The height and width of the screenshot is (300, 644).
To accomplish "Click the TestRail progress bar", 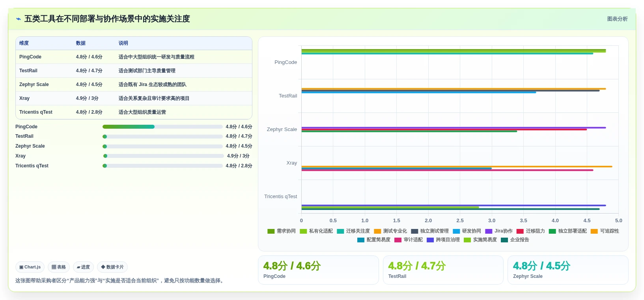I will click(x=162, y=137).
